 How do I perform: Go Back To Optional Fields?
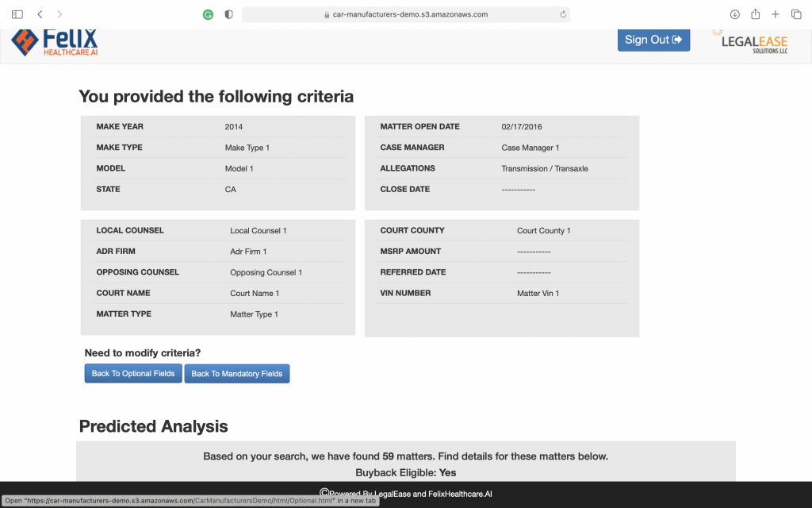click(x=133, y=374)
